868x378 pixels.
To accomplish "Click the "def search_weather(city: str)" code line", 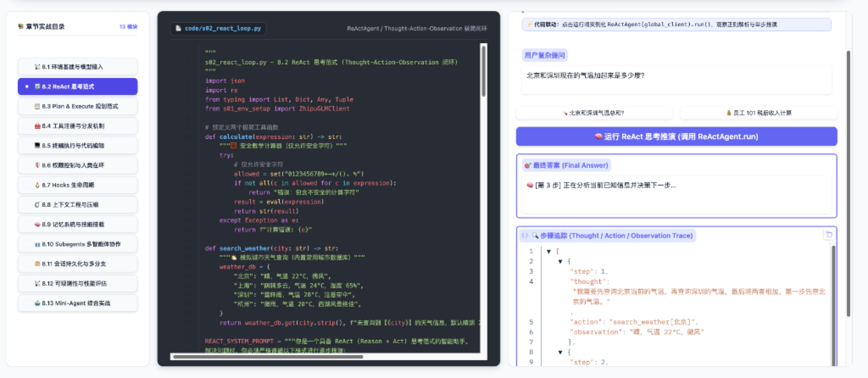I will [272, 248].
